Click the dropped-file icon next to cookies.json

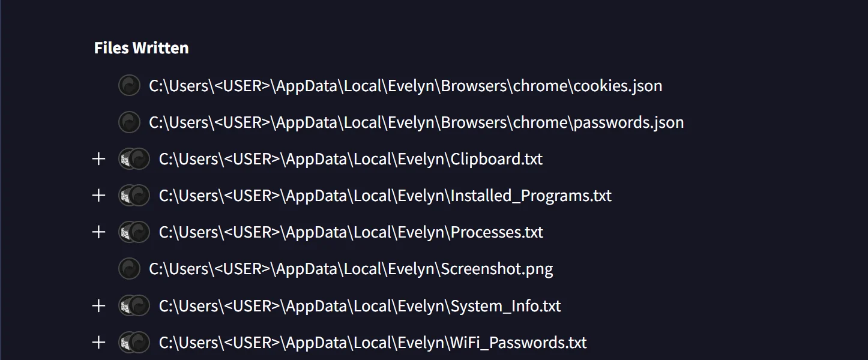129,86
